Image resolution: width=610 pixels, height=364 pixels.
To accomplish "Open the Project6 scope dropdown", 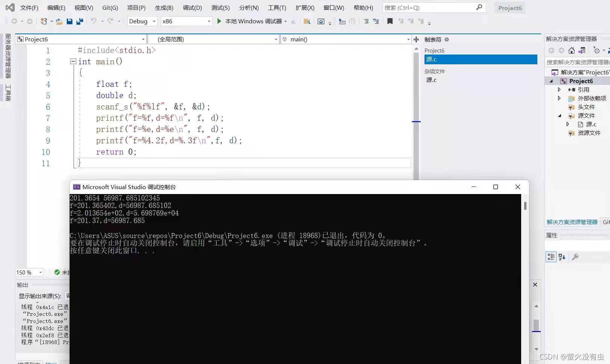I will (x=81, y=39).
